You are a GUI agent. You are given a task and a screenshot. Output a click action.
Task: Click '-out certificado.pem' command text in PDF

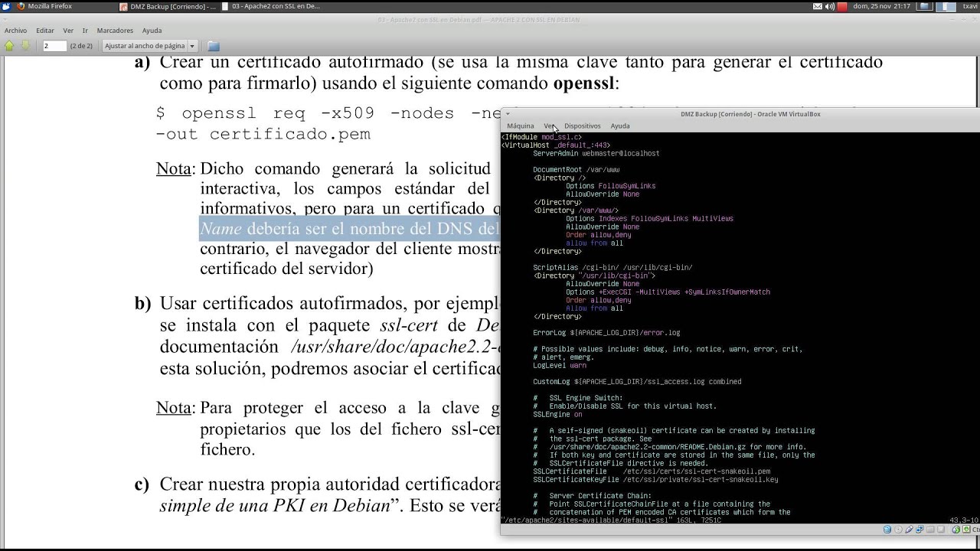[263, 135]
